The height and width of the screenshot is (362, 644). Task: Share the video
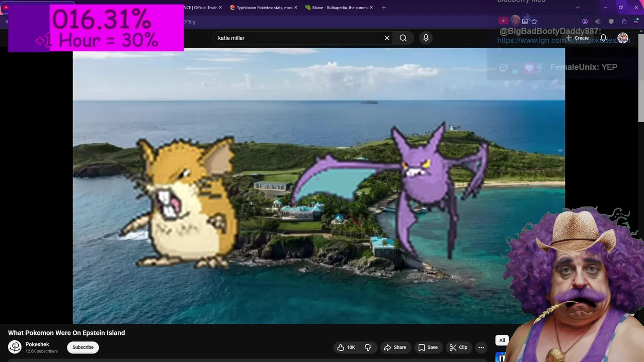click(x=395, y=347)
